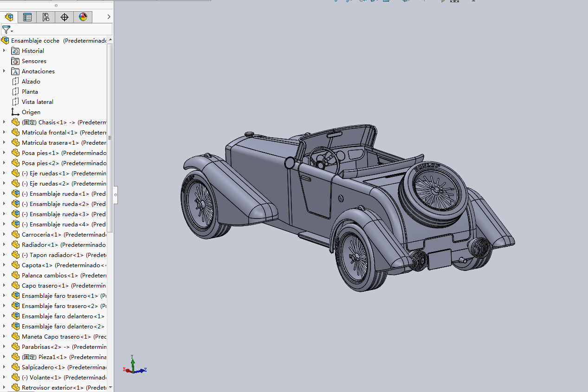
Task: Expand the Carroceria<1> part node
Action: pos(4,235)
